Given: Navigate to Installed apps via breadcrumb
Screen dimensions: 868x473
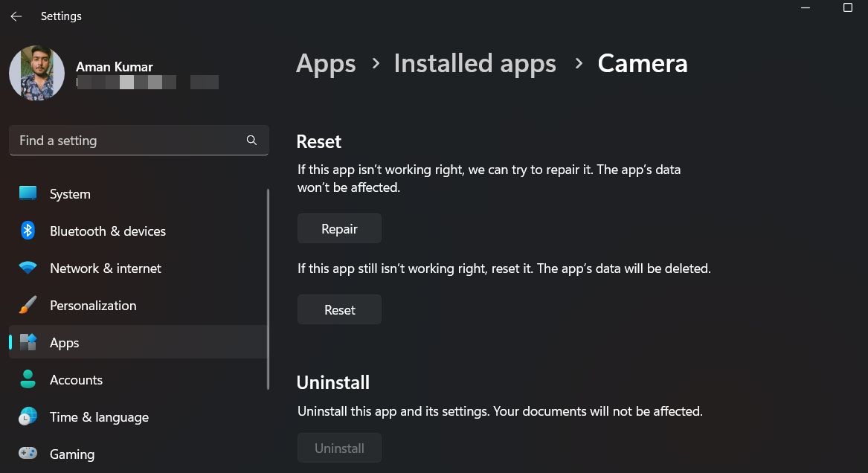Looking at the screenshot, I should [475, 64].
